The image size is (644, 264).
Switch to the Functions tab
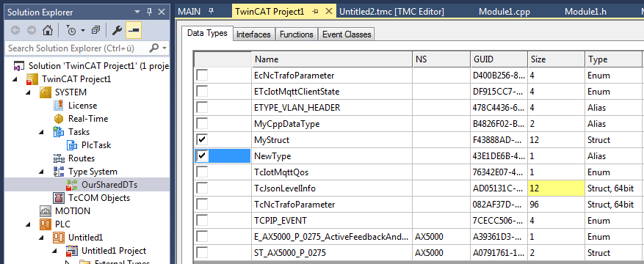click(x=296, y=34)
